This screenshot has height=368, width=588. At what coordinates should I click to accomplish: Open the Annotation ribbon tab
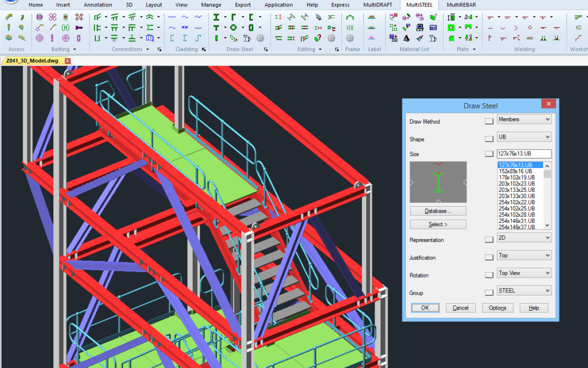tap(98, 5)
